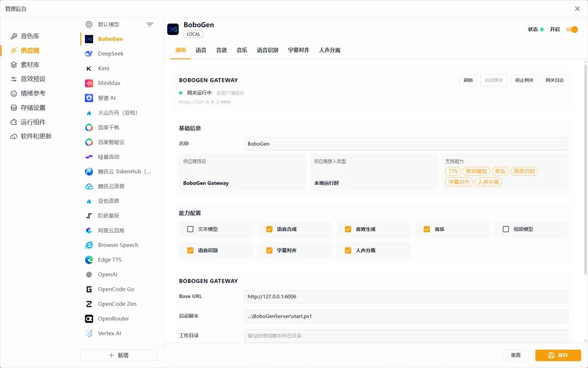Click the 软件和更新 cloud download icon

click(x=14, y=136)
